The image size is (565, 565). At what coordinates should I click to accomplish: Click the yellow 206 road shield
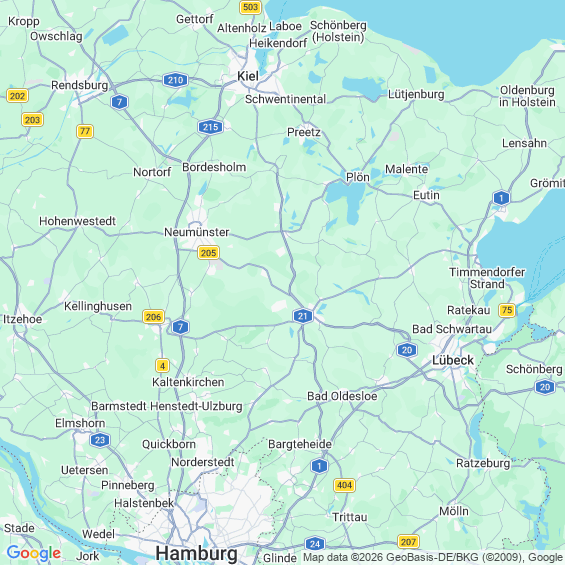point(154,317)
